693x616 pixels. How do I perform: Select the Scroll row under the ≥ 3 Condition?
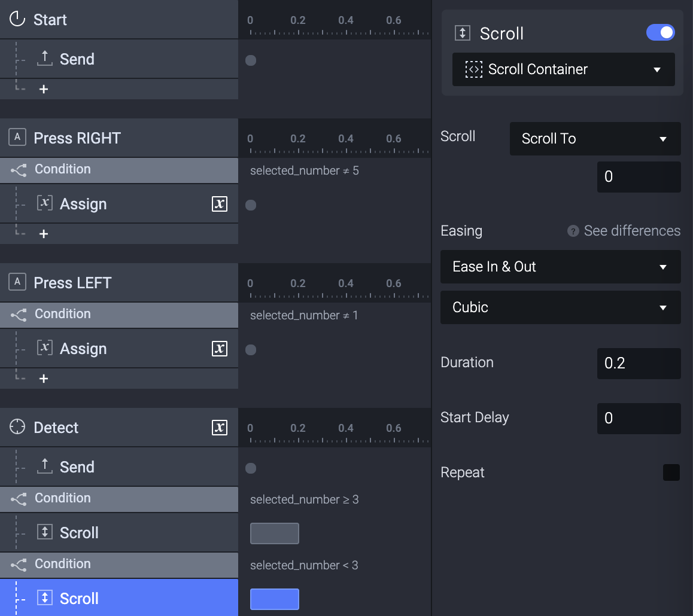[x=119, y=532]
